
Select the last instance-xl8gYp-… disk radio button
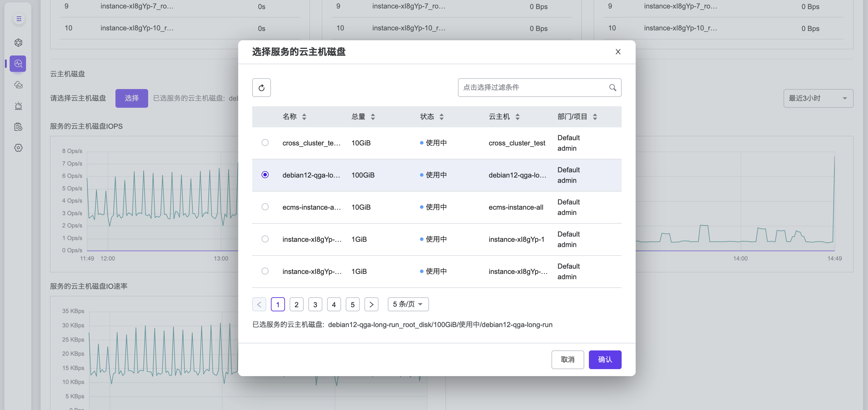tap(265, 271)
